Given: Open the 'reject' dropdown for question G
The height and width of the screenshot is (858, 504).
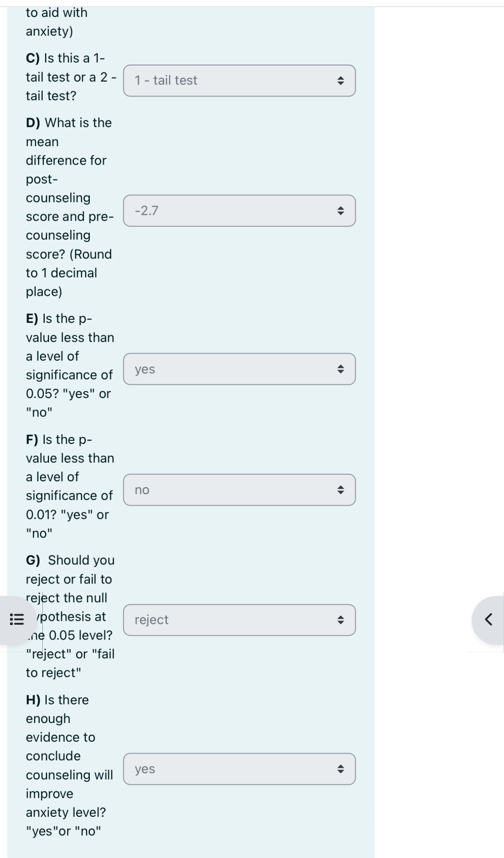Looking at the screenshot, I should [239, 620].
